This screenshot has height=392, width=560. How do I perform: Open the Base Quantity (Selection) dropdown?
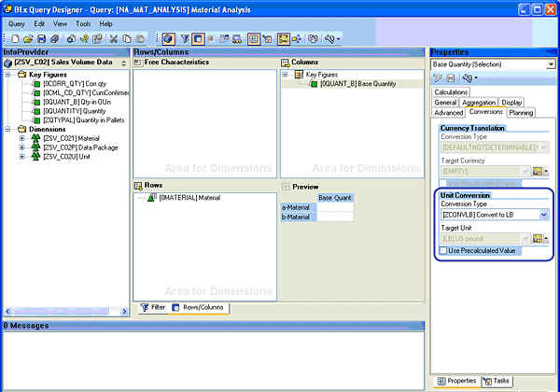[x=551, y=63]
